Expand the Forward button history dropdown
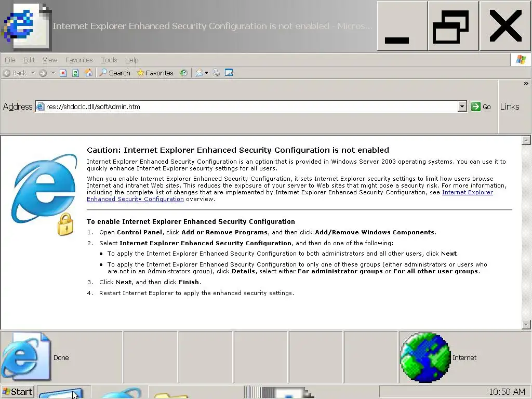532x399 pixels. coord(53,73)
